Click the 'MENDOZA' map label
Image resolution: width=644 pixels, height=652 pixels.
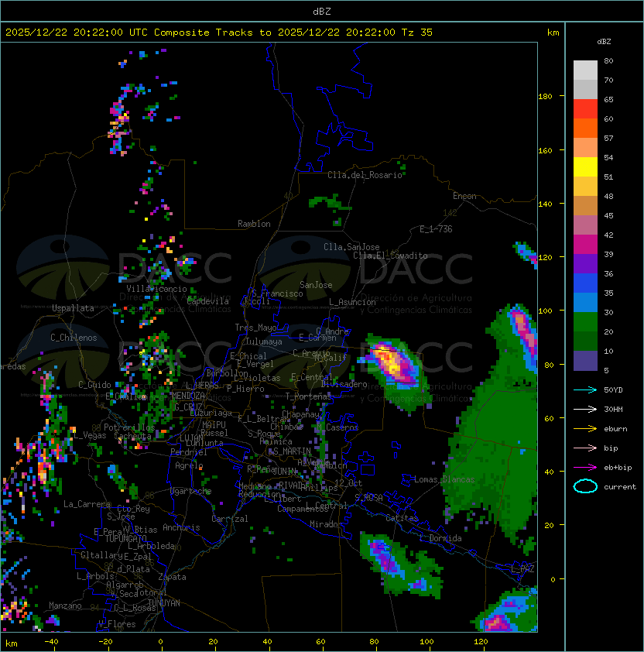point(188,396)
